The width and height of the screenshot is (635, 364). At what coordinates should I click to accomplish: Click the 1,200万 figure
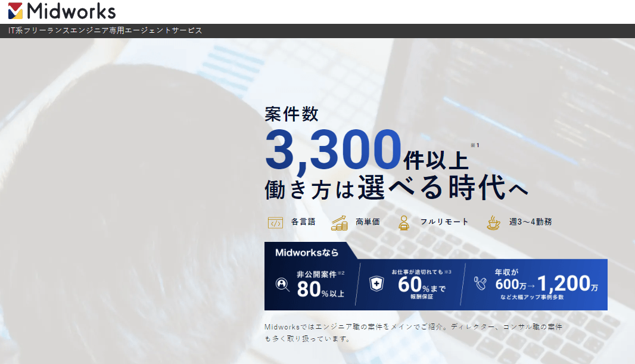(568, 284)
